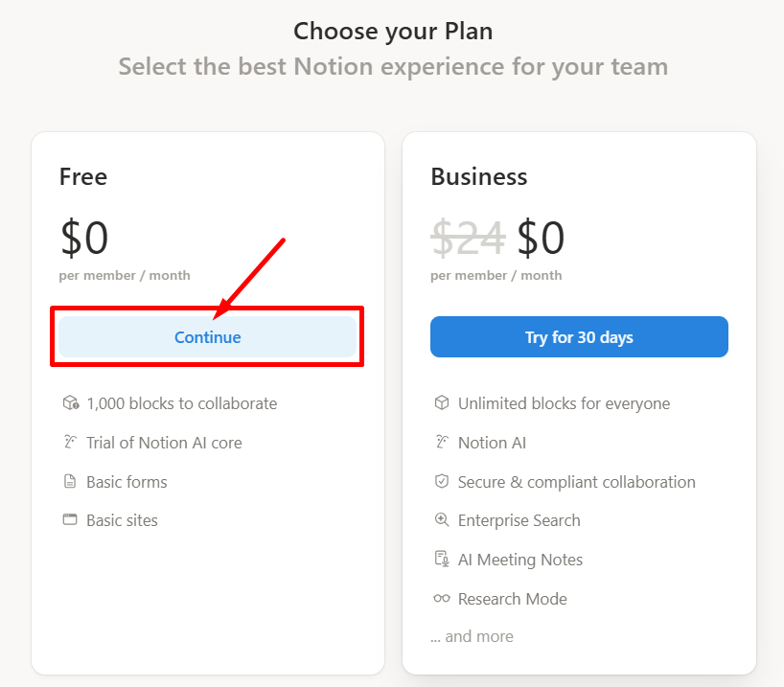The width and height of the screenshot is (784, 687).
Task: Click the AI Meeting Notes icon
Action: [x=442, y=560]
